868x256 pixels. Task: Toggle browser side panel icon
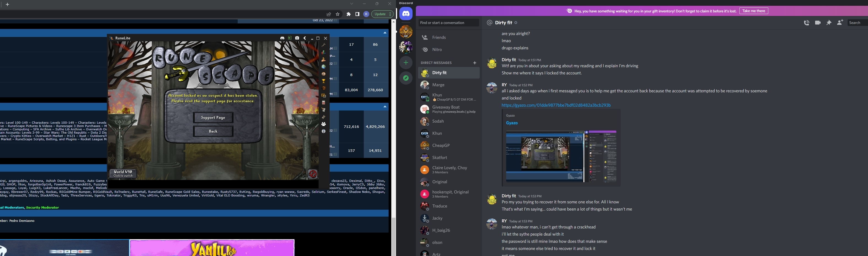(357, 14)
